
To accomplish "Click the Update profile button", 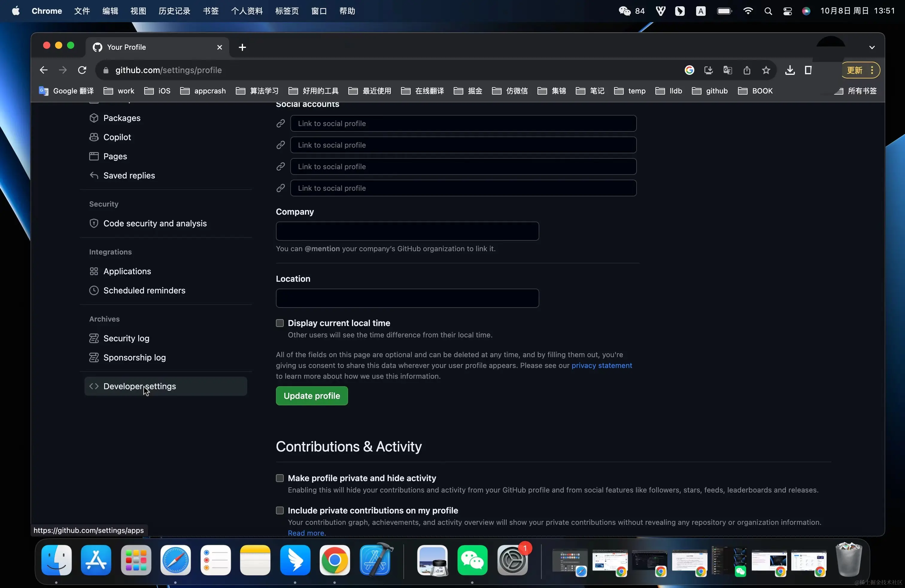I will (312, 396).
